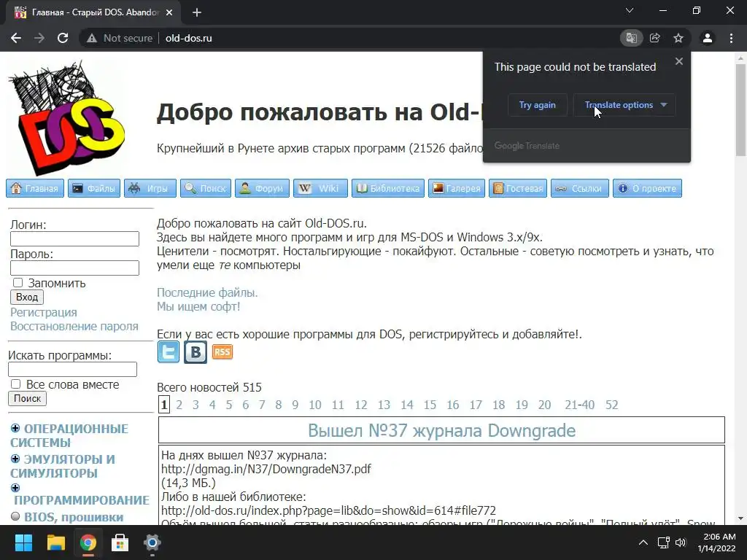Open the Главная menu tab
747x560 pixels.
[35, 188]
